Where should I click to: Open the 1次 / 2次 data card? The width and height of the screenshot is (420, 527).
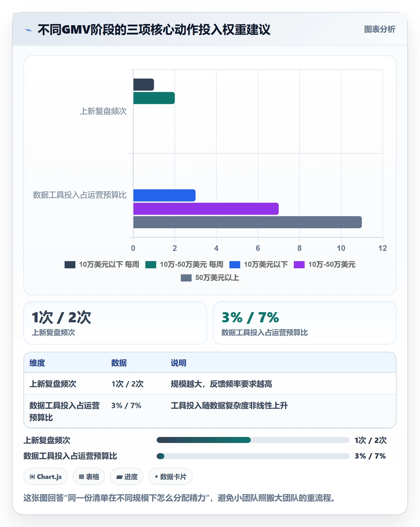(x=115, y=323)
